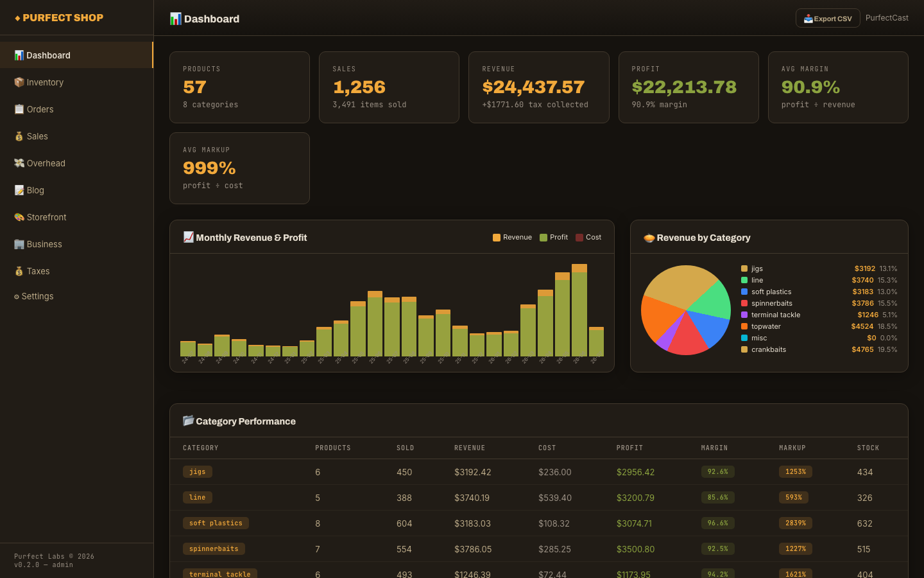Click the Blog memo icon

tap(19, 190)
